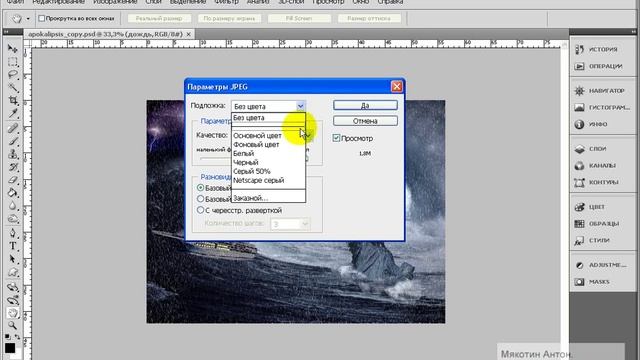Open the Каналы panel
This screenshot has height=360, width=640.
click(602, 166)
